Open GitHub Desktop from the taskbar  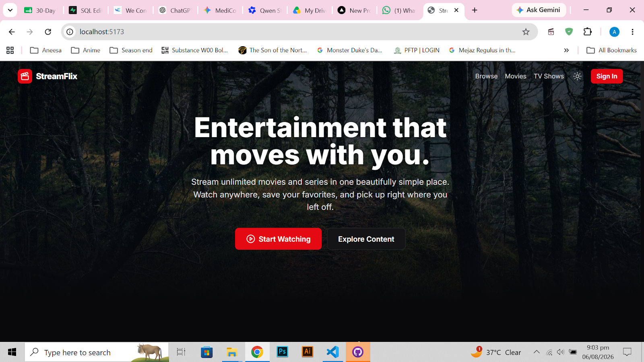(358, 352)
